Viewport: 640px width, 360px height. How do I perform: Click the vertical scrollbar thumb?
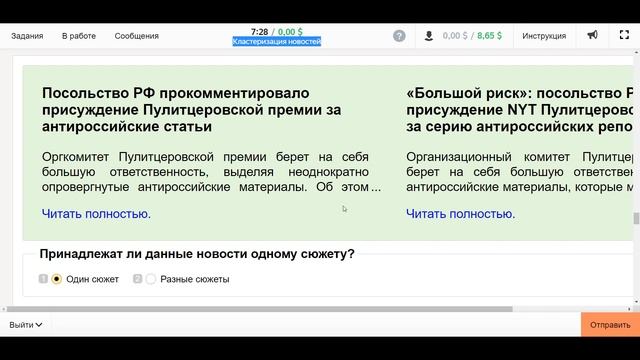point(636,218)
